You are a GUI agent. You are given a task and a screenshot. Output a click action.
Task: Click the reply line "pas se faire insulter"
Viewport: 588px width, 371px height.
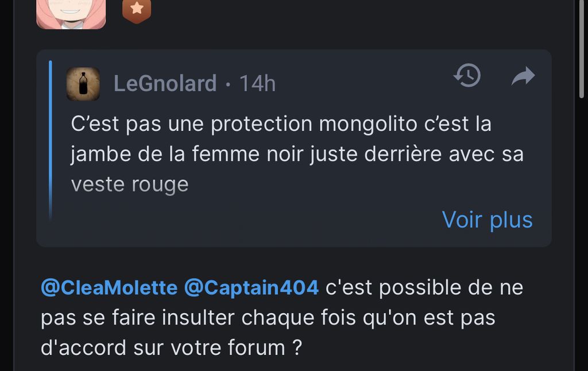(x=268, y=318)
